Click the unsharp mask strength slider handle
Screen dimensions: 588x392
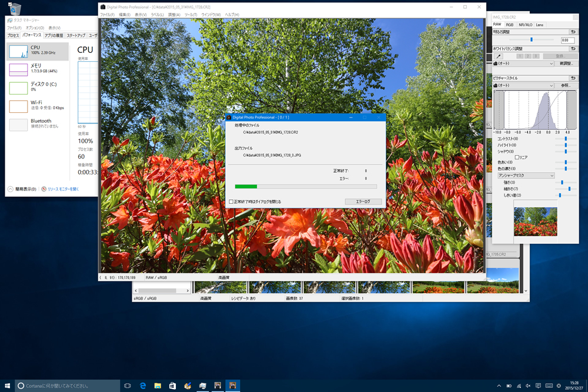562,183
